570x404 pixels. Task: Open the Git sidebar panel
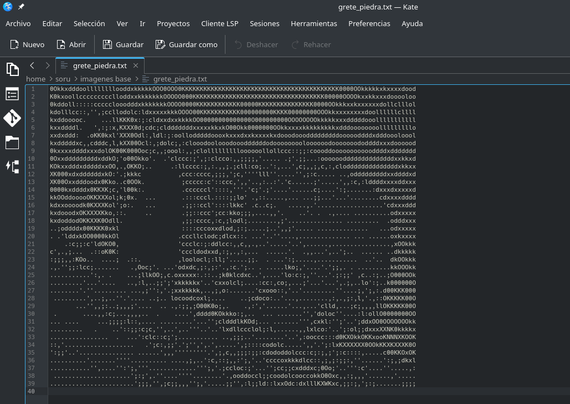pyautogui.click(x=12, y=118)
